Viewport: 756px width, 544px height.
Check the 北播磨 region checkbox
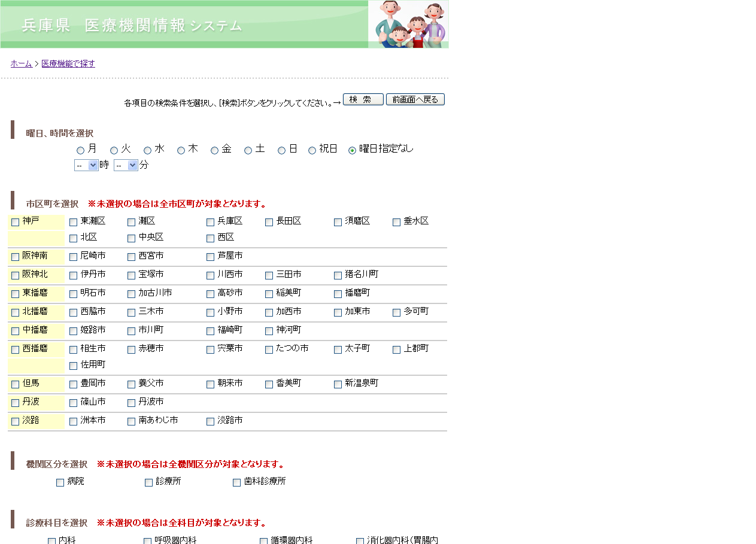tap(16, 313)
